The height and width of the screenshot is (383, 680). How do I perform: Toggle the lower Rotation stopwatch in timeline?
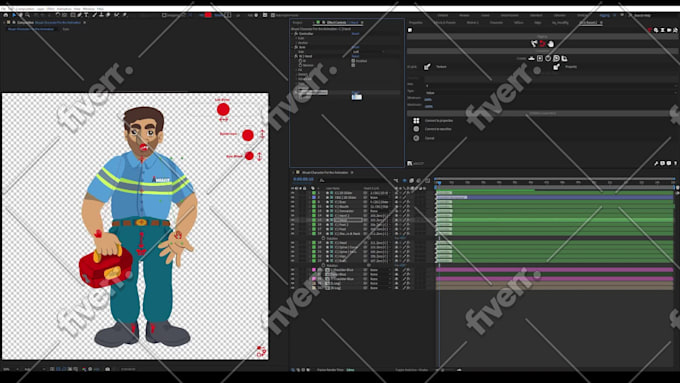click(323, 265)
